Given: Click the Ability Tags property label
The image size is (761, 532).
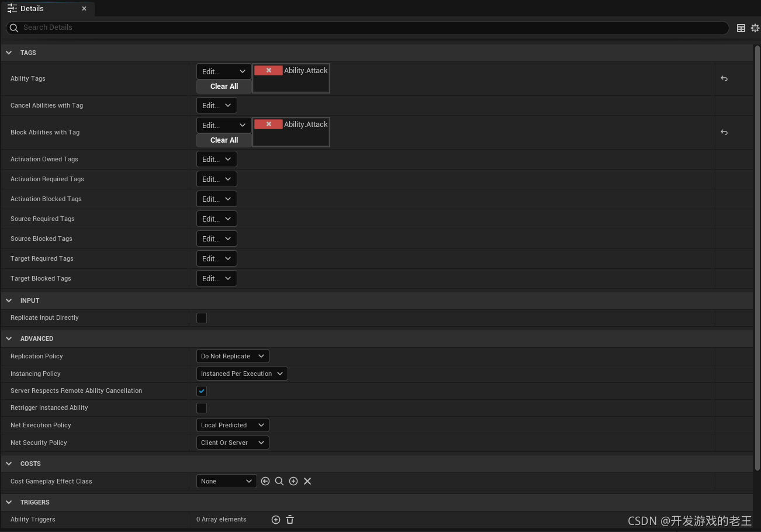Looking at the screenshot, I should point(28,78).
